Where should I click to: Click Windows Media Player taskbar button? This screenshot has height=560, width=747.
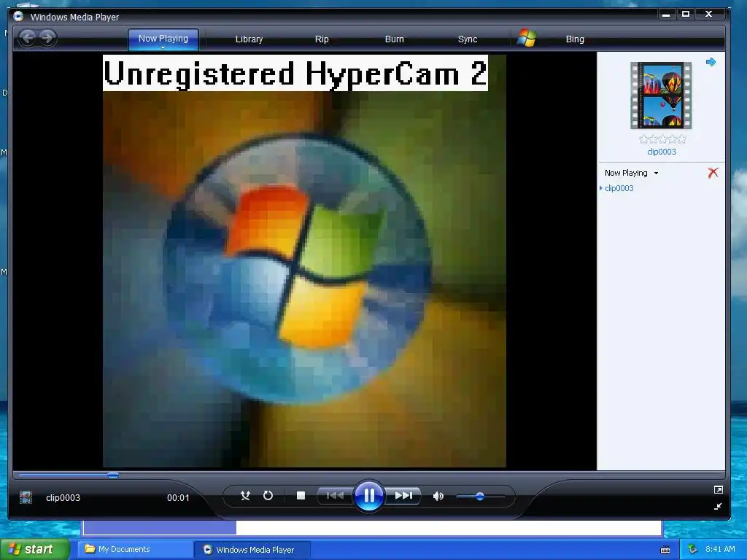tap(252, 550)
